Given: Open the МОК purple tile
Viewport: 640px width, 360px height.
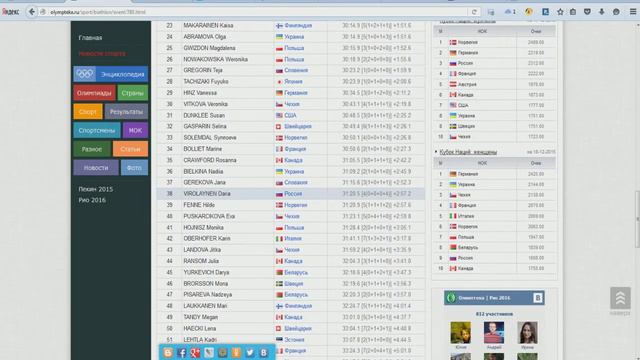Looking at the screenshot, I should click(x=135, y=131).
